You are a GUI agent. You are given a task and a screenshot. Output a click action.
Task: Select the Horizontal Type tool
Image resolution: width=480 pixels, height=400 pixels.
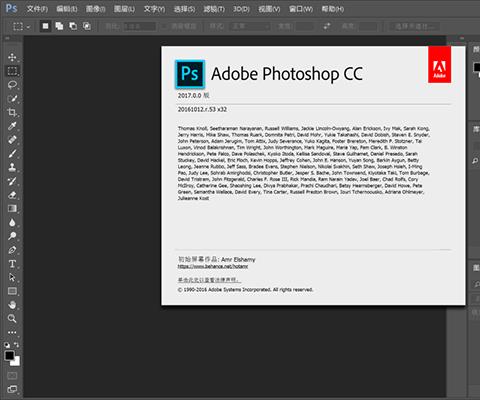12,264
